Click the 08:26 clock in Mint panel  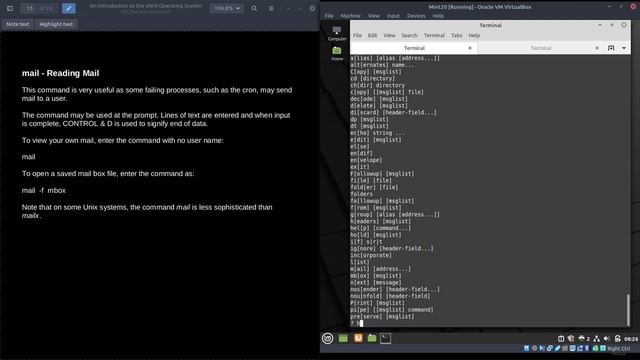[x=631, y=339]
